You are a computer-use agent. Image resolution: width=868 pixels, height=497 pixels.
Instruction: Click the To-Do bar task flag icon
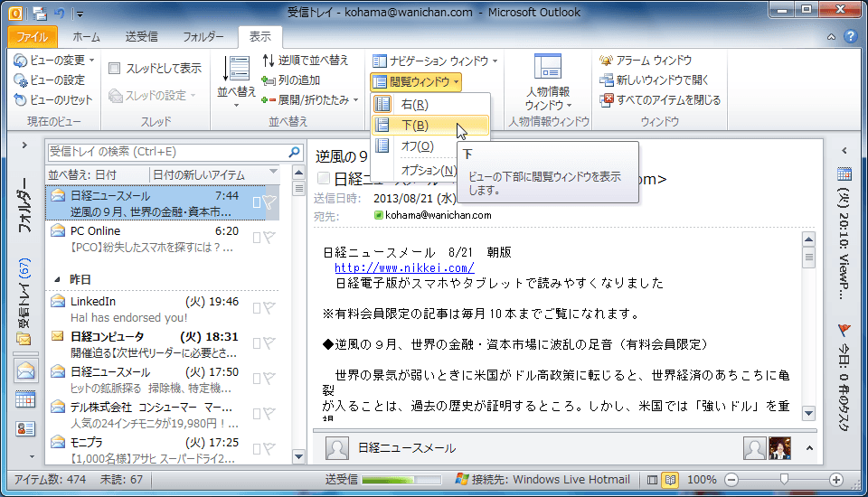[844, 331]
